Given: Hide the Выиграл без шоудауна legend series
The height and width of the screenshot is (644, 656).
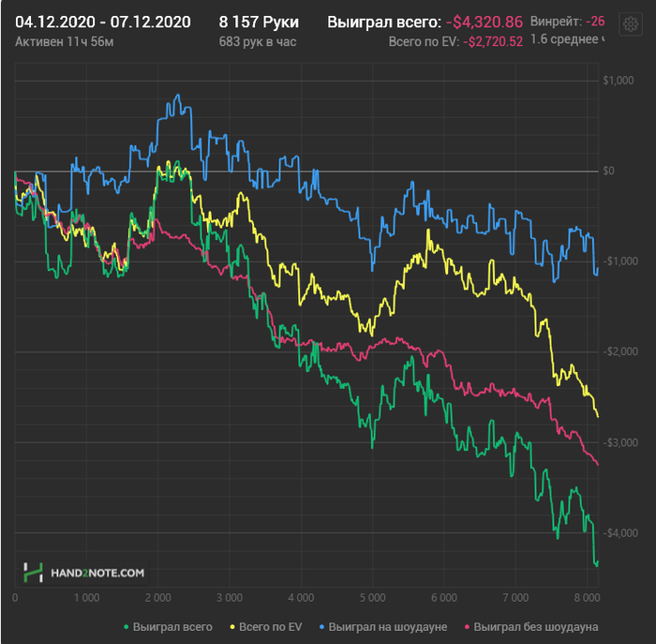Looking at the screenshot, I should [536, 626].
